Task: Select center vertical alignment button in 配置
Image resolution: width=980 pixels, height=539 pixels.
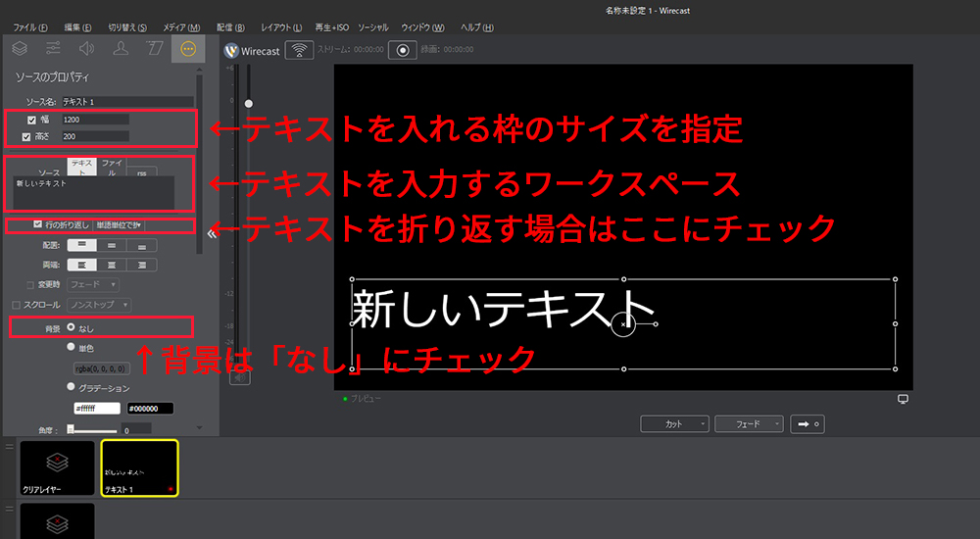Action: 113,245
